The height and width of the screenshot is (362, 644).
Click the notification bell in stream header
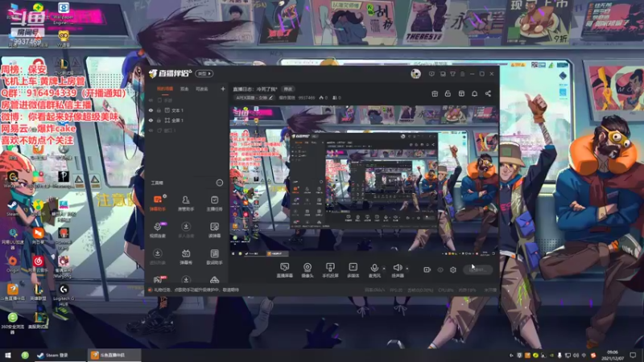(474, 93)
